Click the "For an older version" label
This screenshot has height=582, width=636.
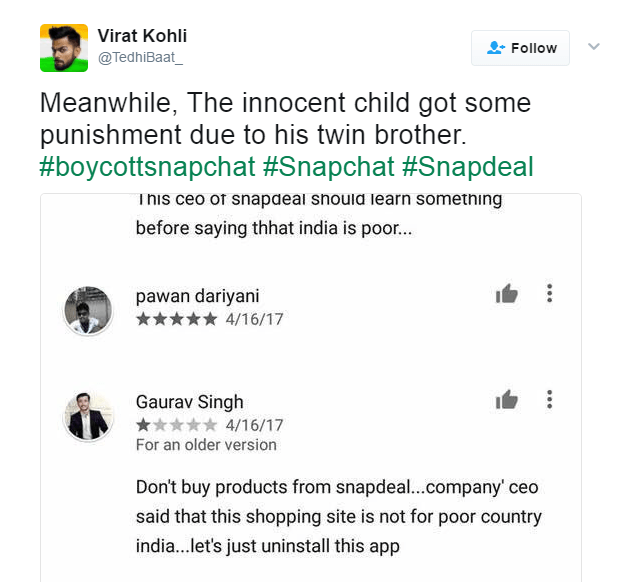click(x=206, y=445)
